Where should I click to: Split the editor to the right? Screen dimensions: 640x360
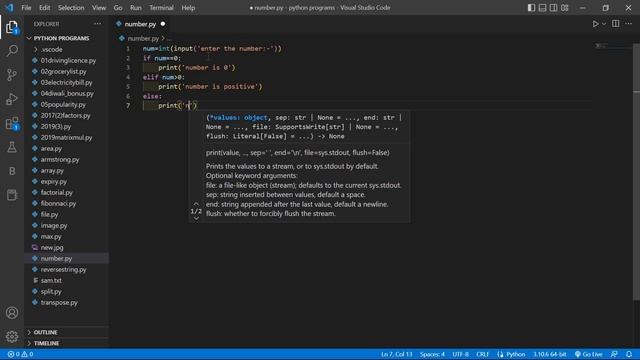tap(616, 24)
